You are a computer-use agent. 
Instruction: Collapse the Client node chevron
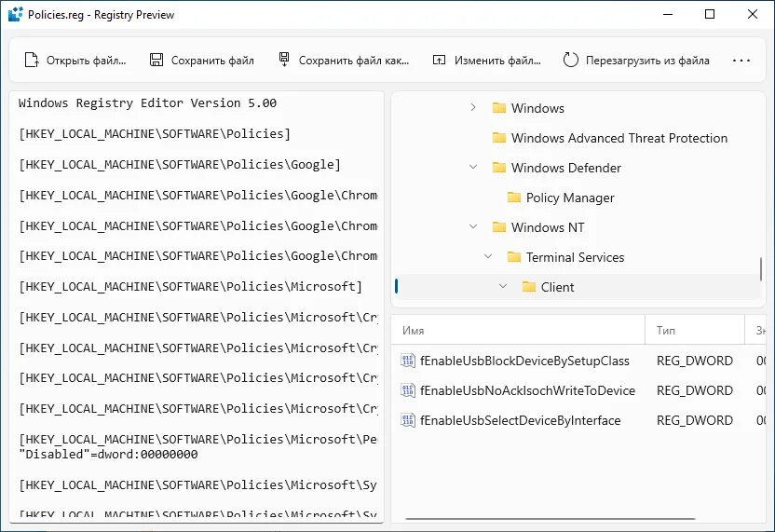pos(503,287)
